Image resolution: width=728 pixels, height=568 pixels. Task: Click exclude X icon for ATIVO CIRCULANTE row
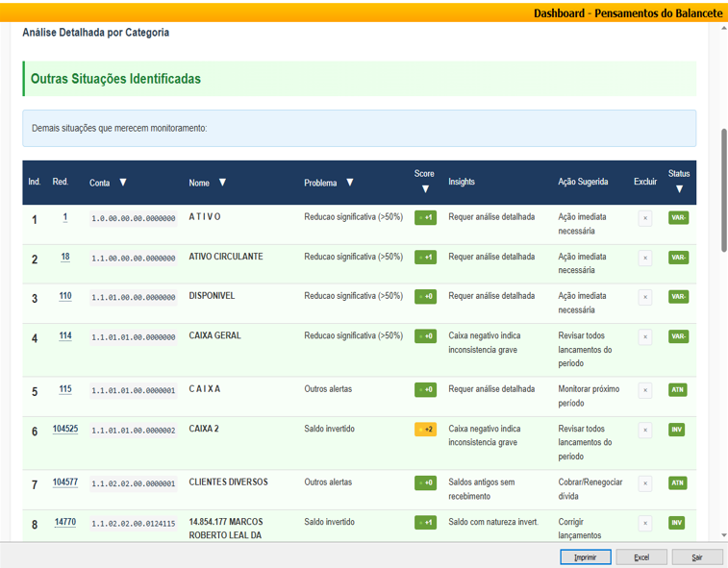tap(644, 258)
